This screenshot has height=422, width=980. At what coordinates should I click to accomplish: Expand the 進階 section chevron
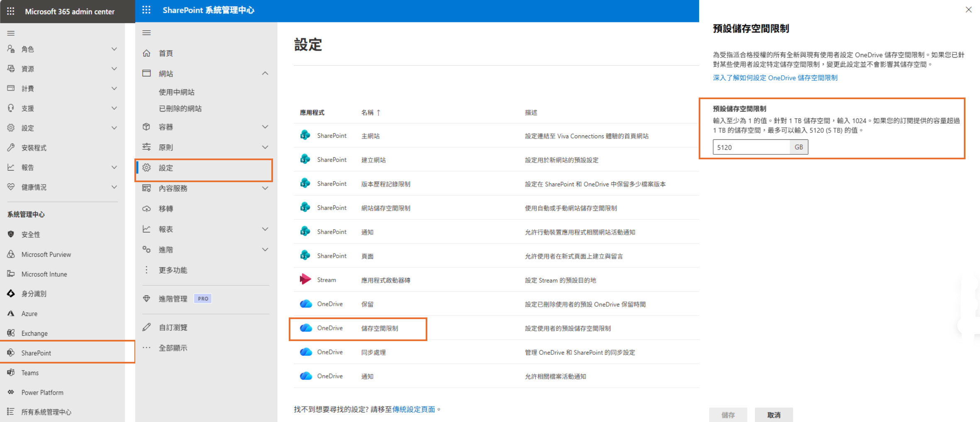pos(265,249)
